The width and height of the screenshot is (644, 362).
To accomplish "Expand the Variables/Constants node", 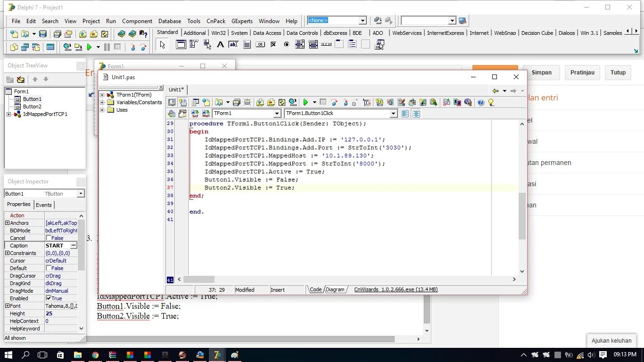I will 102,102.
